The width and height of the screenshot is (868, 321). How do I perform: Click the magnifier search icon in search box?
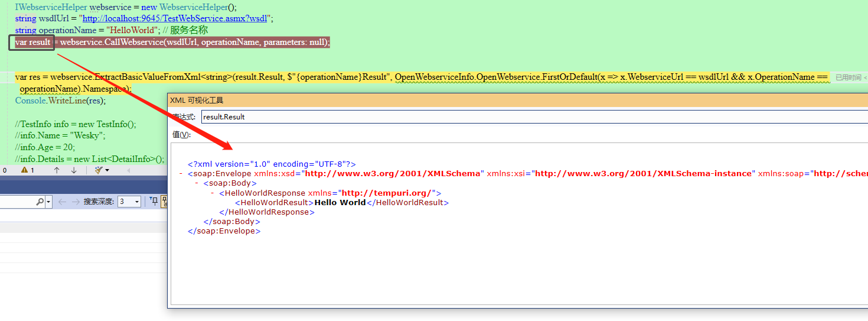[40, 202]
